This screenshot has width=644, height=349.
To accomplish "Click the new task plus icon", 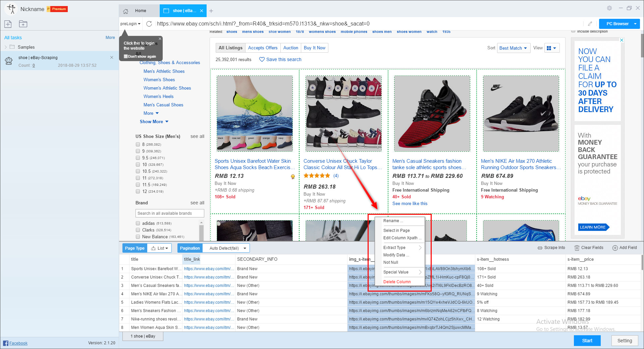I will [8, 24].
